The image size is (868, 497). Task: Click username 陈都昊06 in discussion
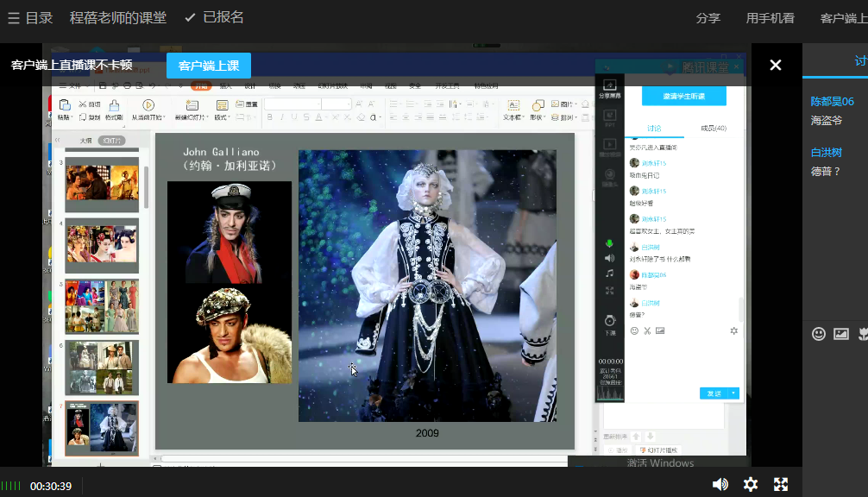[x=832, y=101]
